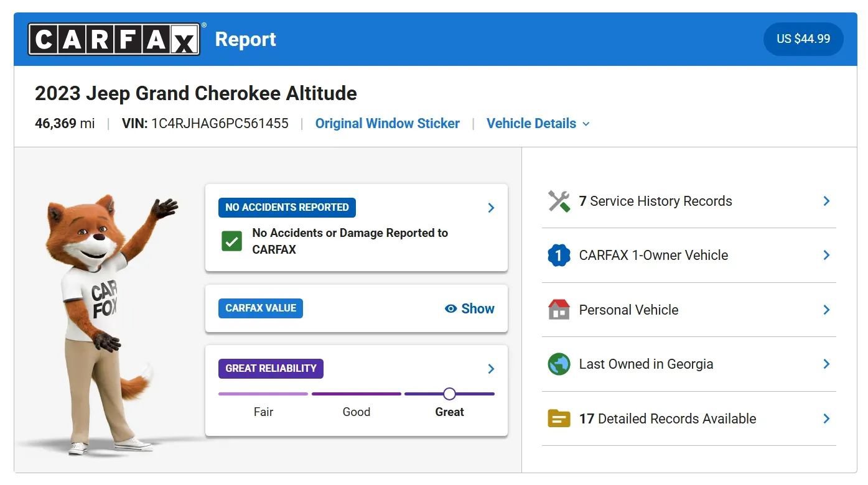Click the CARFAX logo
The image size is (868, 485).
[x=114, y=39]
